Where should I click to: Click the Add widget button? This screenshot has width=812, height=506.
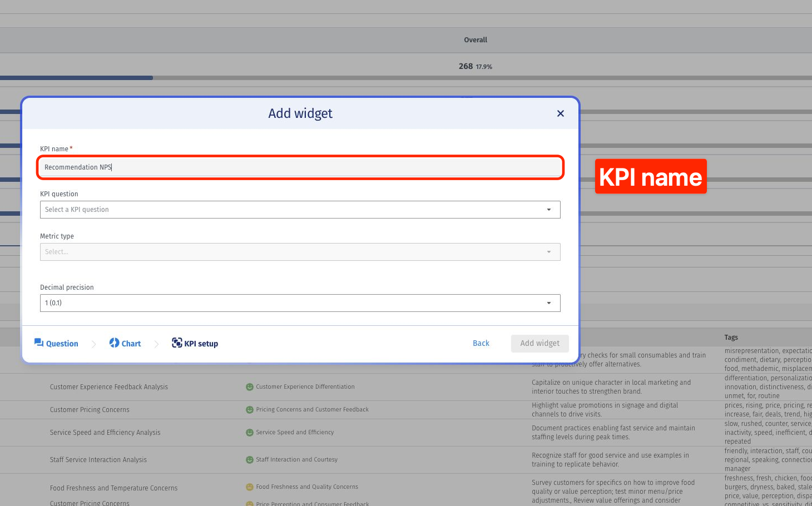pos(540,344)
